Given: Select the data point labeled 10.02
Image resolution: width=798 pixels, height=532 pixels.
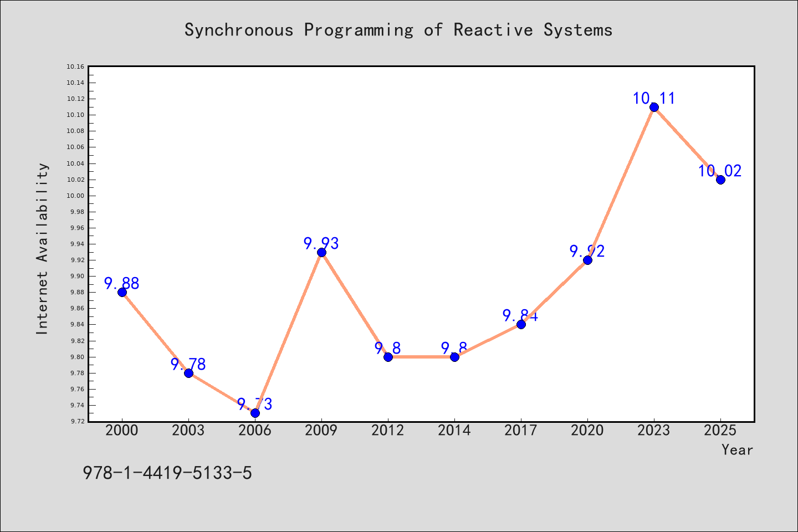Looking at the screenshot, I should [720, 180].
